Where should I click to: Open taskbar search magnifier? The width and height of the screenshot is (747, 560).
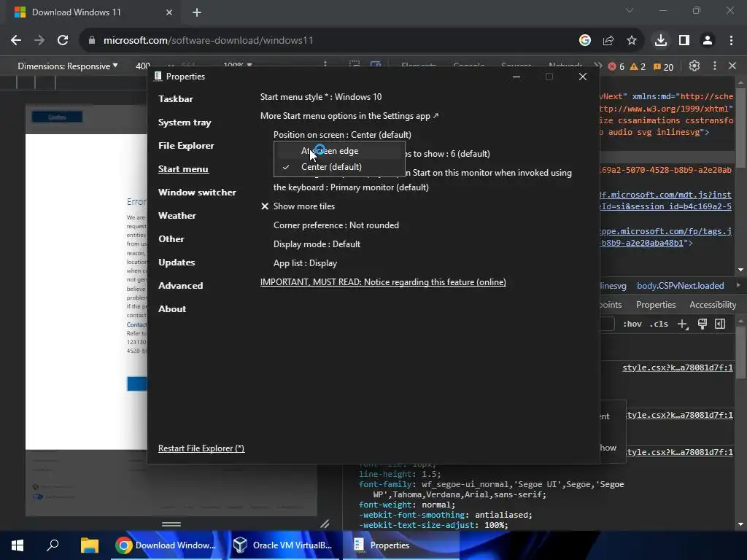point(53,545)
